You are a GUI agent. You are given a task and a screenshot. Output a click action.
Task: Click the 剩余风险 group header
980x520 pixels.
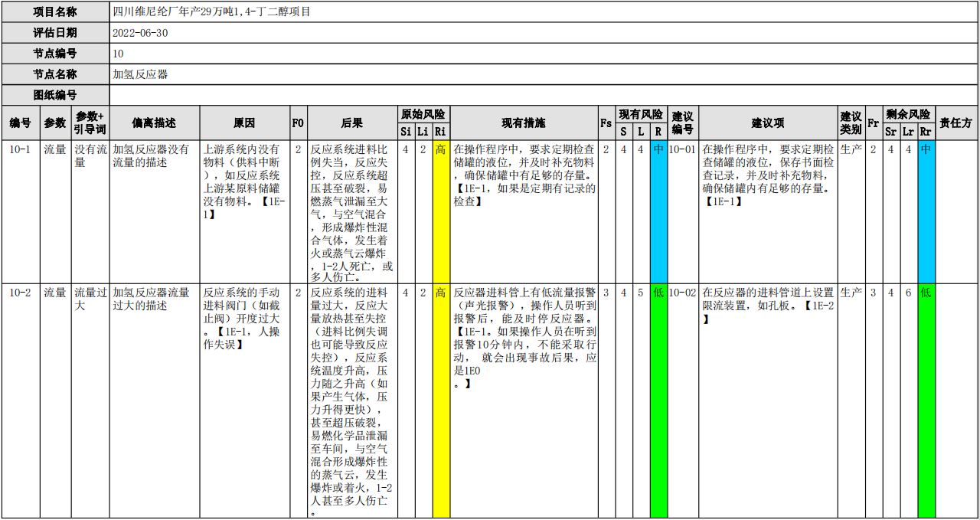(x=909, y=114)
